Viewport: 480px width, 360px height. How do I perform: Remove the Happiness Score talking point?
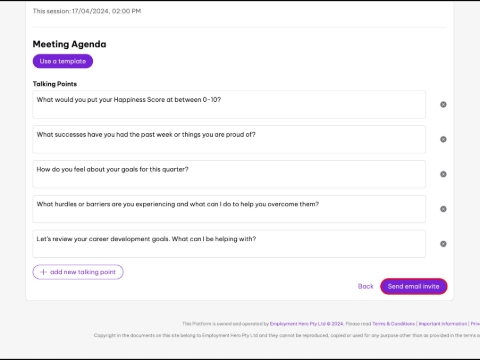[x=443, y=105]
